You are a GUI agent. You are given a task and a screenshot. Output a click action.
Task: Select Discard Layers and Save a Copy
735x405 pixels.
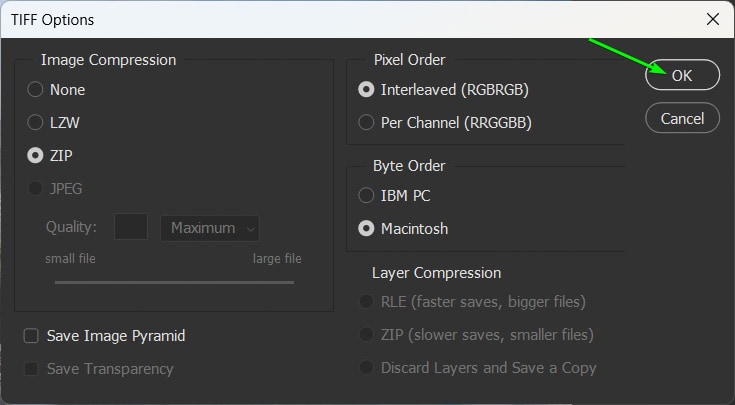(367, 368)
